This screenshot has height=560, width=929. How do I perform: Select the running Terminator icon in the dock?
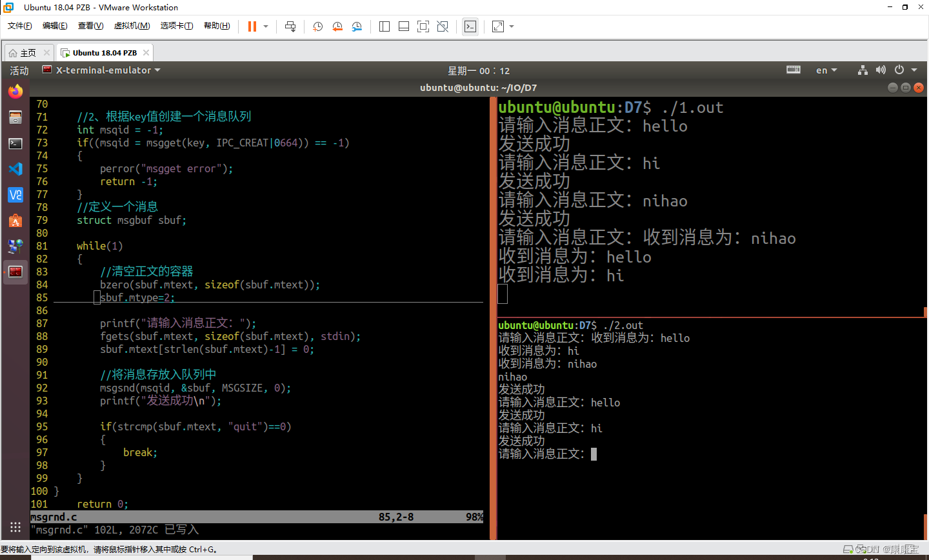coord(15,272)
